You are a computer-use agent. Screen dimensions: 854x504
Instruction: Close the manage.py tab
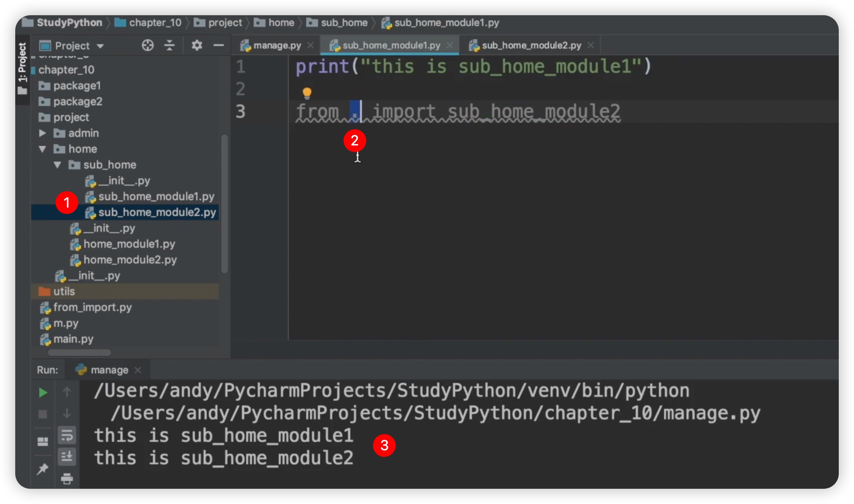(310, 45)
